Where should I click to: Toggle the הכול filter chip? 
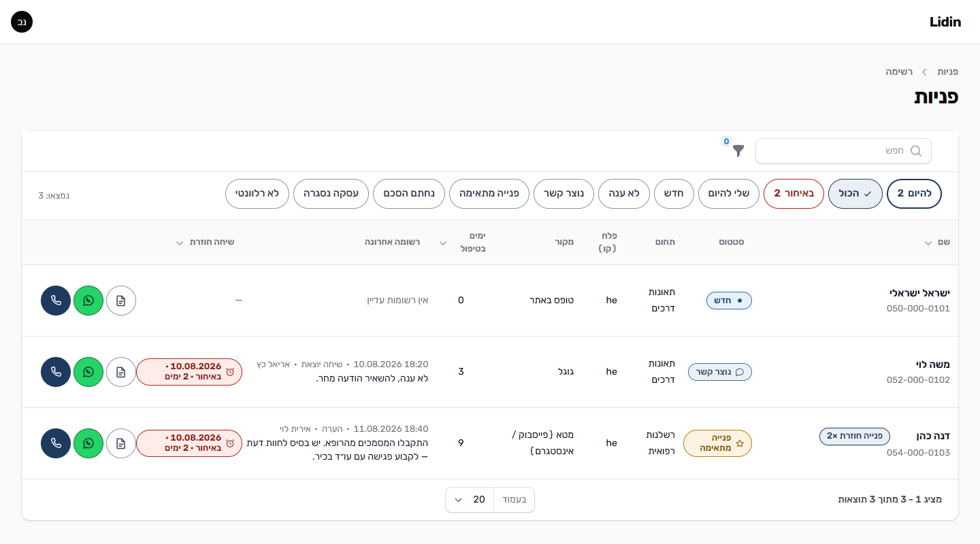855,194
